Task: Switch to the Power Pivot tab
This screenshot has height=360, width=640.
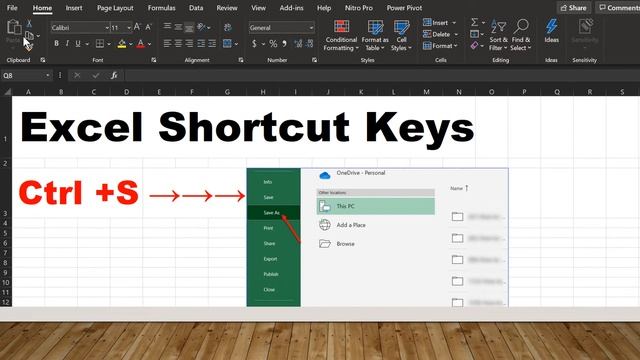Action: click(x=404, y=8)
